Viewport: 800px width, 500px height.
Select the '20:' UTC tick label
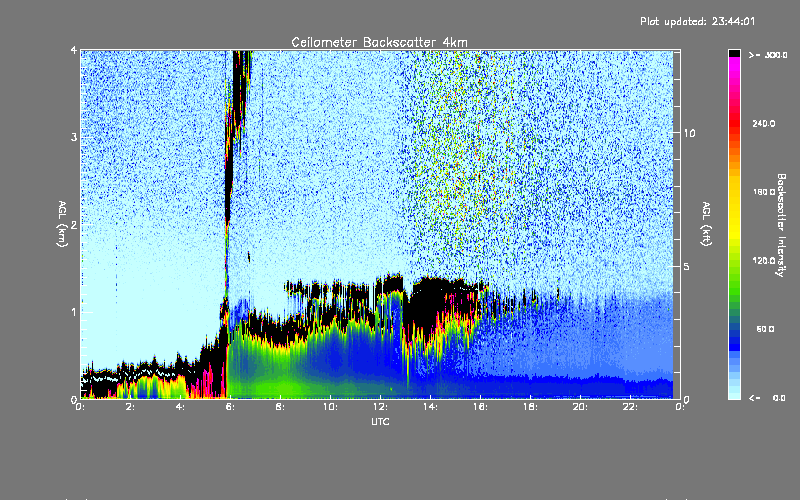click(x=580, y=407)
